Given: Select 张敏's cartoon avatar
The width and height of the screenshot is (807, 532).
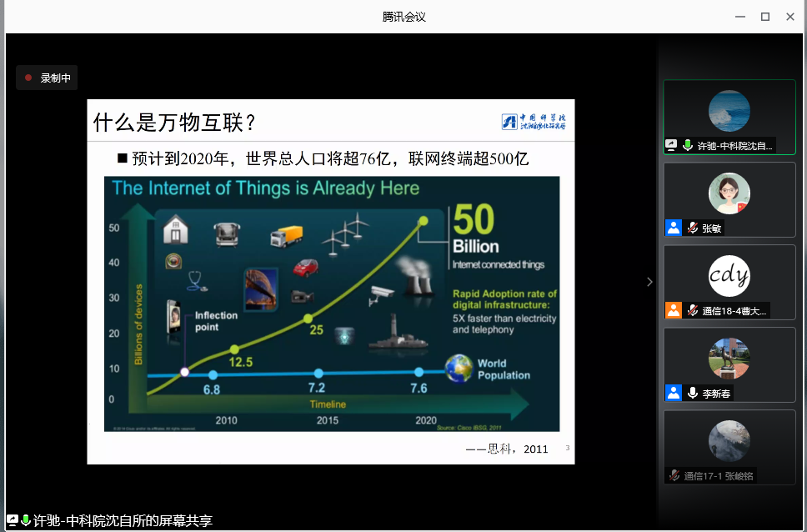Looking at the screenshot, I should coord(729,193).
